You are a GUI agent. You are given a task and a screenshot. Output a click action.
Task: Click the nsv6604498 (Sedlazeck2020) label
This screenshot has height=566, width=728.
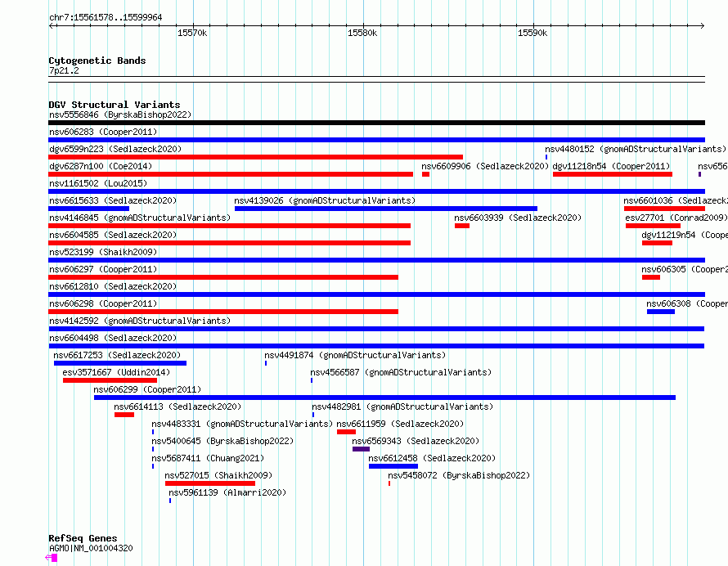coord(113,338)
